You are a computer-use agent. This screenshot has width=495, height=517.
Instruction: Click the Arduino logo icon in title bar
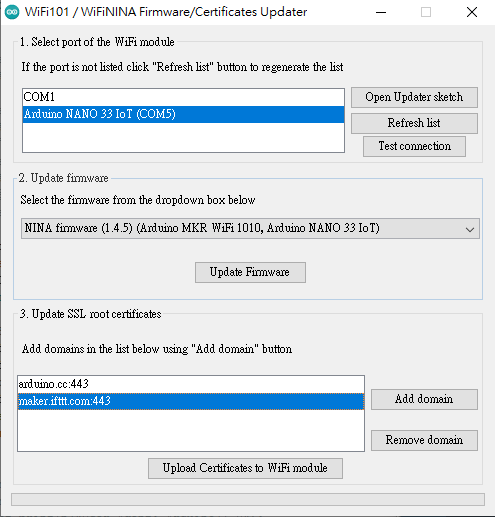point(12,12)
